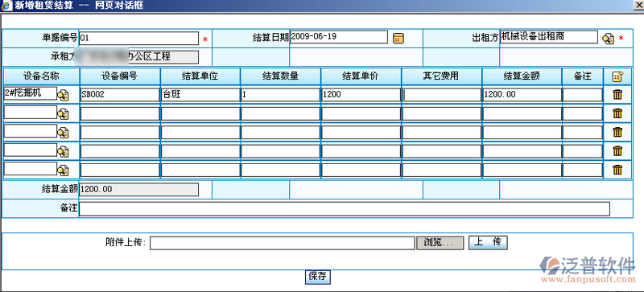
Task: Open lookup icon next to 出租方 field
Action: 608,39
